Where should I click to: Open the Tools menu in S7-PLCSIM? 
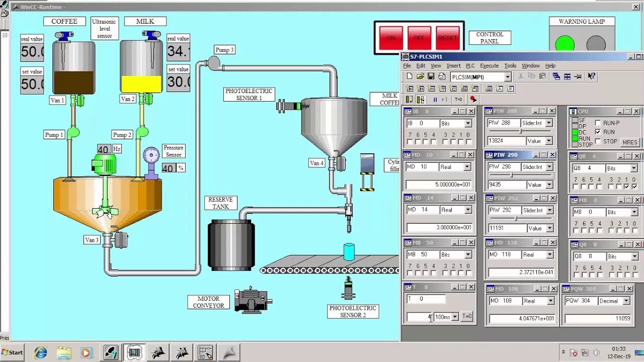point(510,65)
